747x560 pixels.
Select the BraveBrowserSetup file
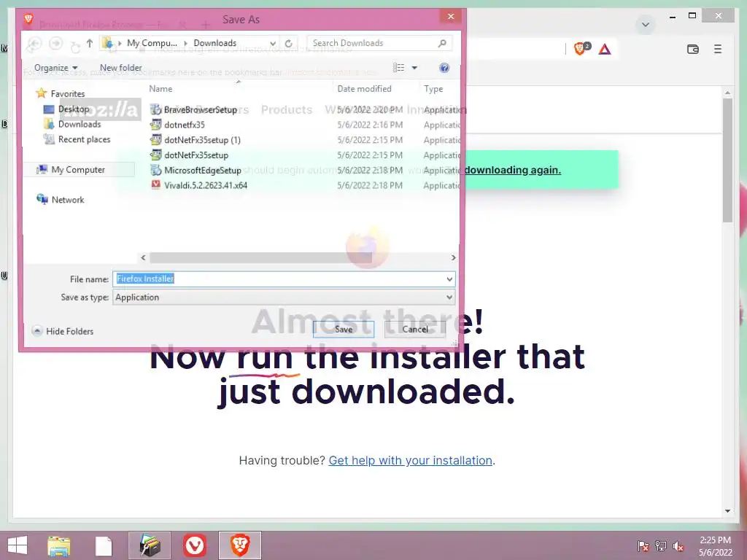pos(201,109)
